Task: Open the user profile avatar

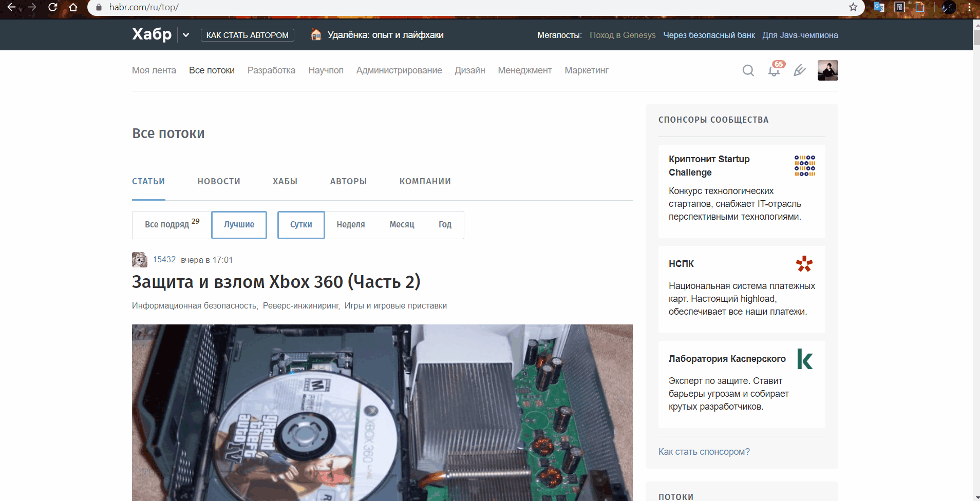Action: tap(828, 70)
